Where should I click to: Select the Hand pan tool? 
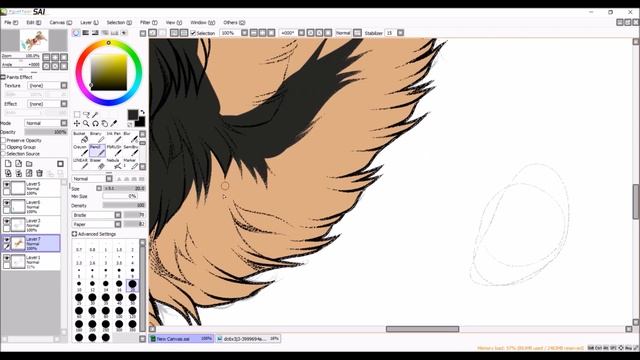[104, 123]
